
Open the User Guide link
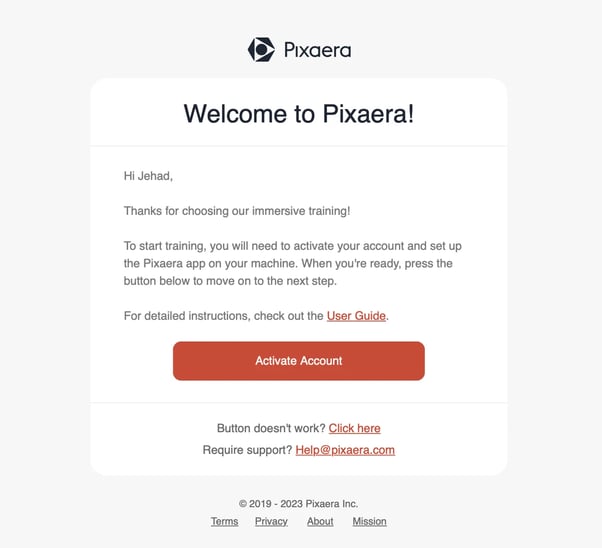tap(356, 316)
